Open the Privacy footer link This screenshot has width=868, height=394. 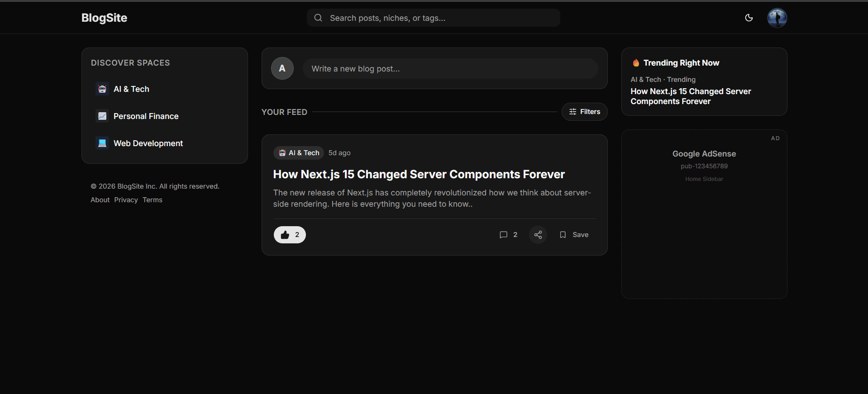126,200
